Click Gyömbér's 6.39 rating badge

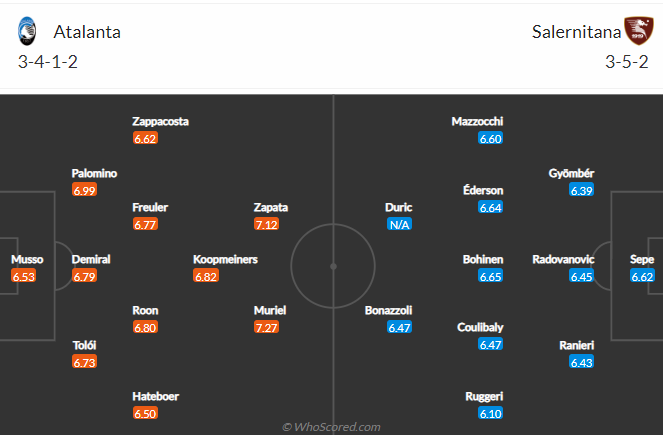tap(582, 190)
